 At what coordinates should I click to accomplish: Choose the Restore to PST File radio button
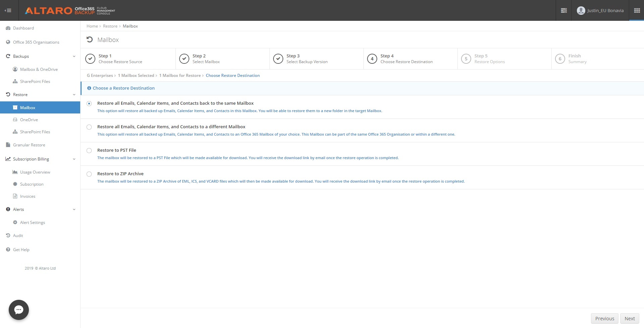click(89, 150)
